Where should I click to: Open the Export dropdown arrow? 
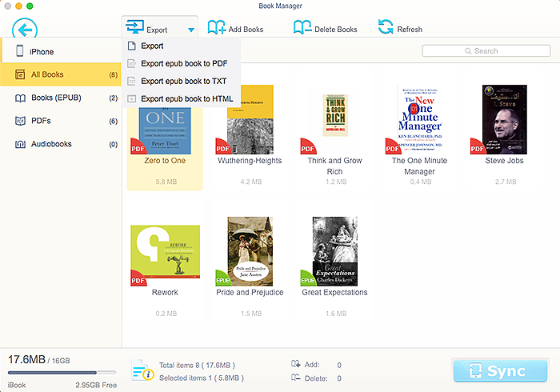click(191, 30)
